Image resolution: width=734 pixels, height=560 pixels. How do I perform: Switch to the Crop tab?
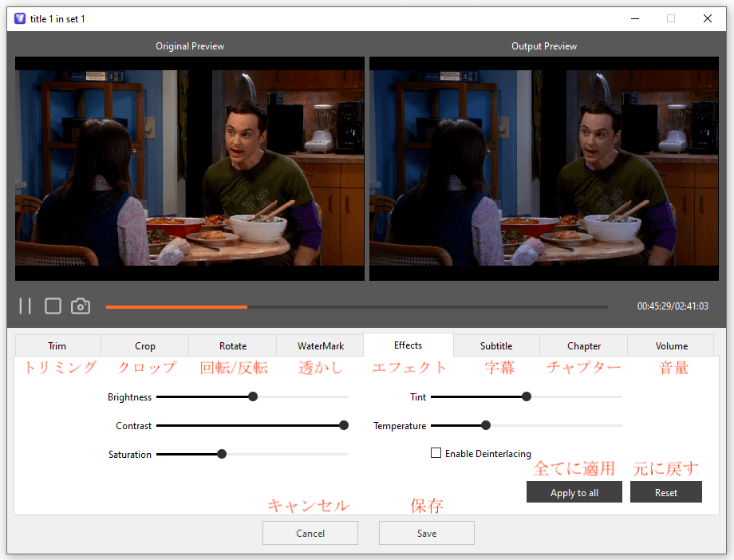tap(144, 346)
